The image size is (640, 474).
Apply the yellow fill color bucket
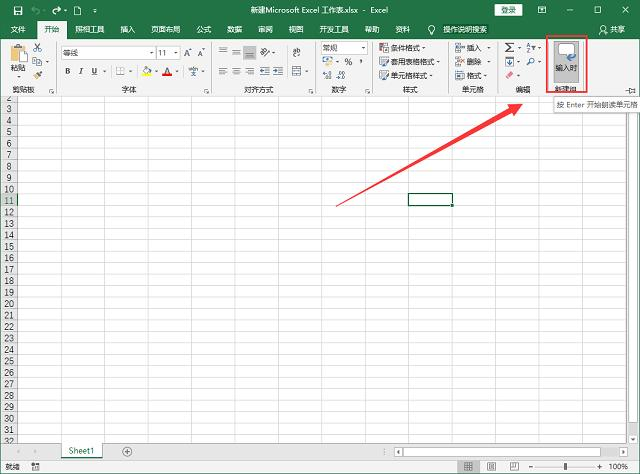point(147,71)
